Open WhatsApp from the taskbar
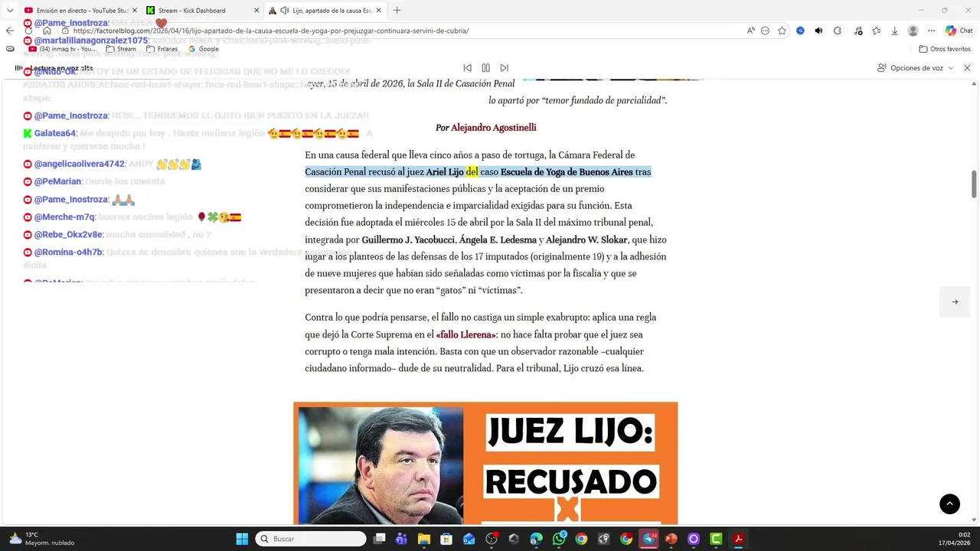Image resolution: width=980 pixels, height=551 pixels. click(x=559, y=539)
